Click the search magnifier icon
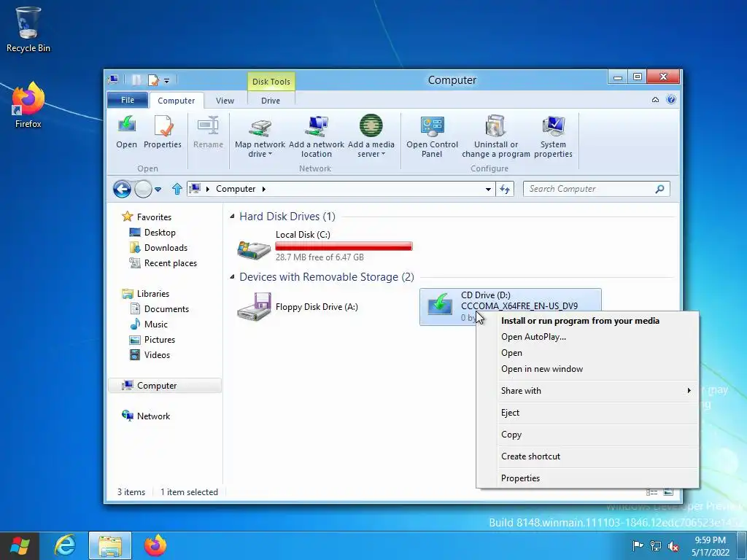 click(x=659, y=189)
